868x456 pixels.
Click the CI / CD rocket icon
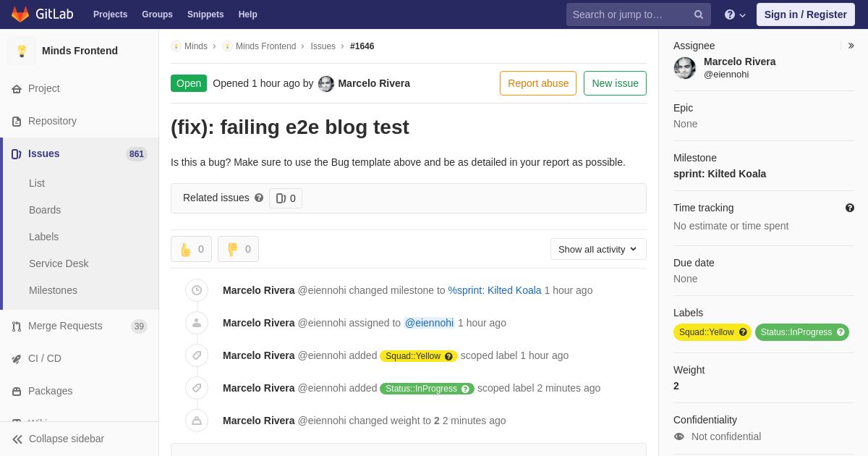(17, 359)
